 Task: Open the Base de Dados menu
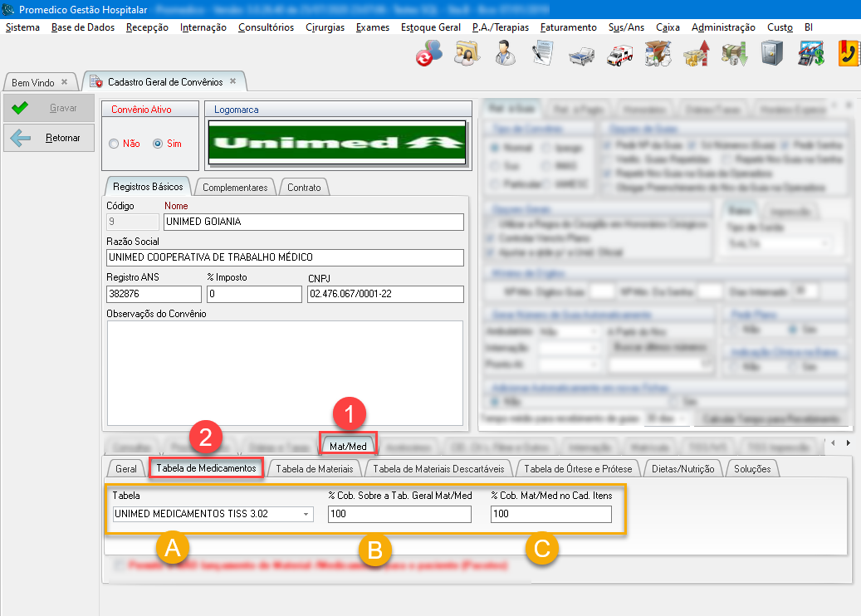click(83, 27)
